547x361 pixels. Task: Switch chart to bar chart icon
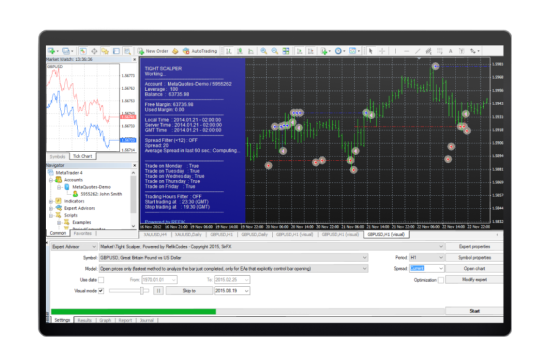pos(229,51)
